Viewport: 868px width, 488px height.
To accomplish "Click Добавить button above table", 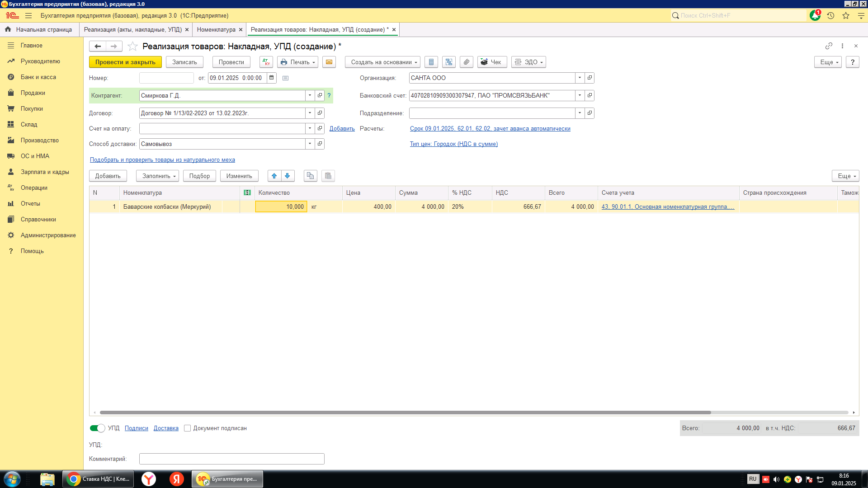I will click(108, 176).
